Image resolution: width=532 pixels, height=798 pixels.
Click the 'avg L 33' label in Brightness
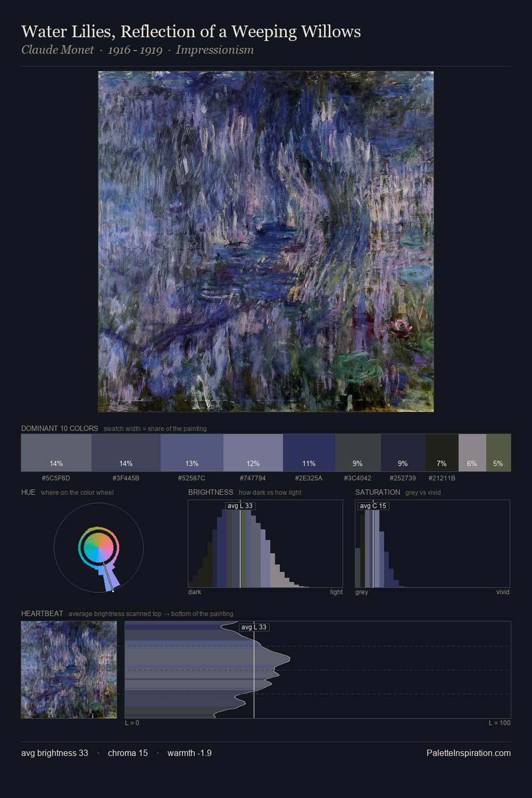(x=240, y=506)
